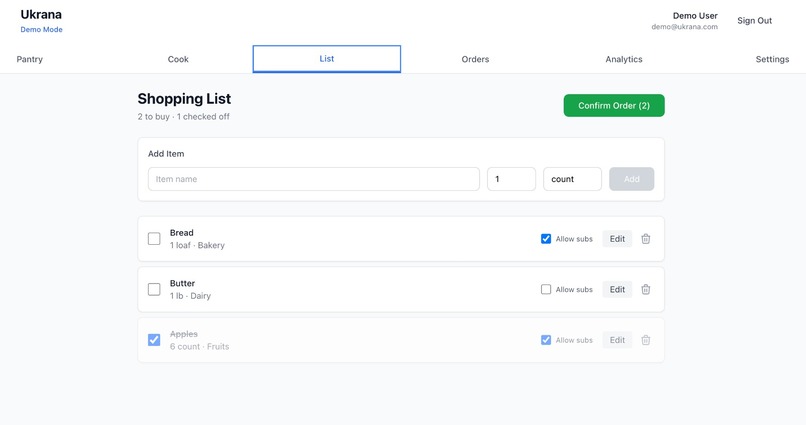Image resolution: width=806 pixels, height=425 pixels.
Task: Click the '6 count · Fruits' detail text
Action: (199, 346)
